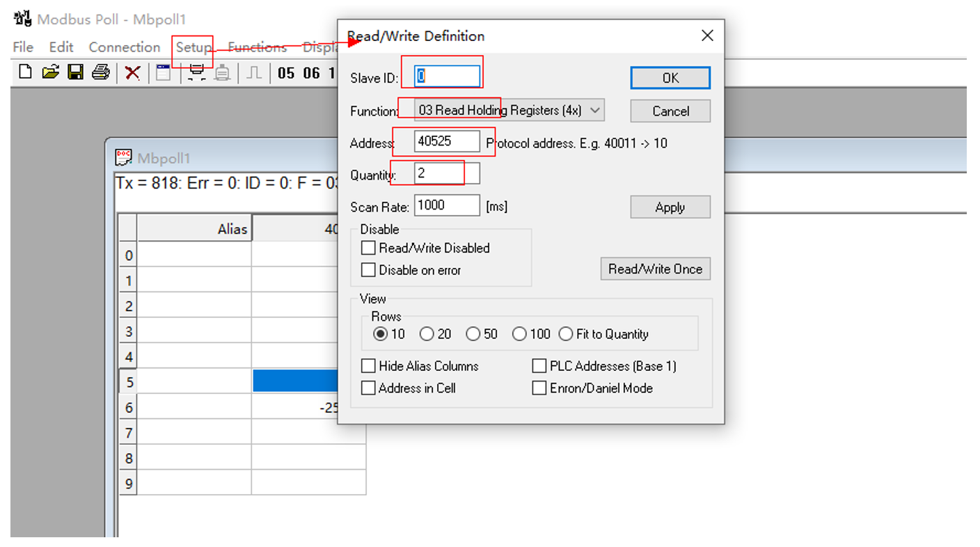
Task: Select row header 6 in Mbpoll1 table
Action: point(128,407)
